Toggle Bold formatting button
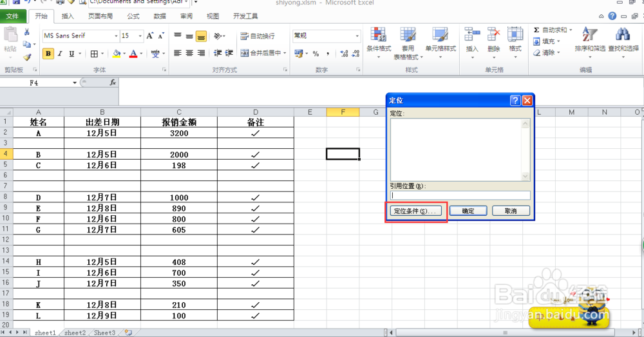The height and width of the screenshot is (337, 644). click(x=48, y=53)
